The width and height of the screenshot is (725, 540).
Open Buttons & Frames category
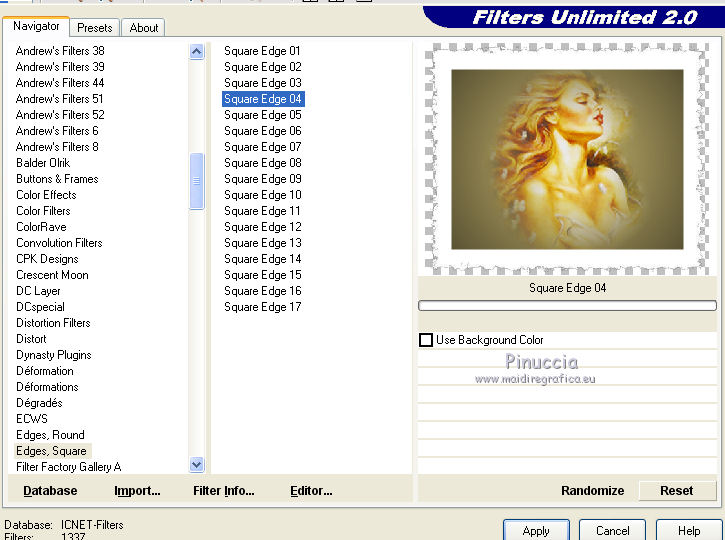pos(57,179)
